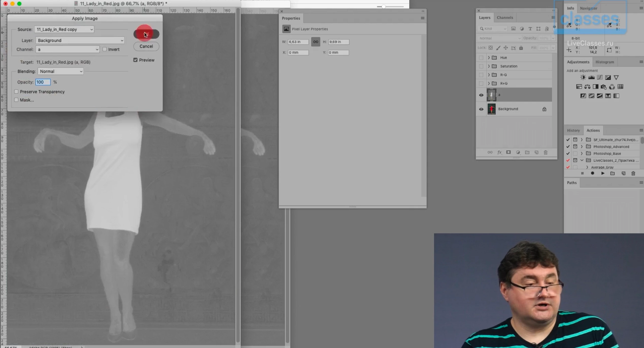Enable the Mask... option
Screen dimensions: 644x348
16,100
